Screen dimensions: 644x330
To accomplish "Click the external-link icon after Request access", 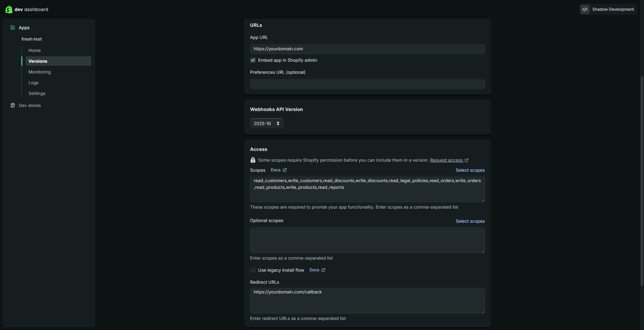I will [x=467, y=160].
